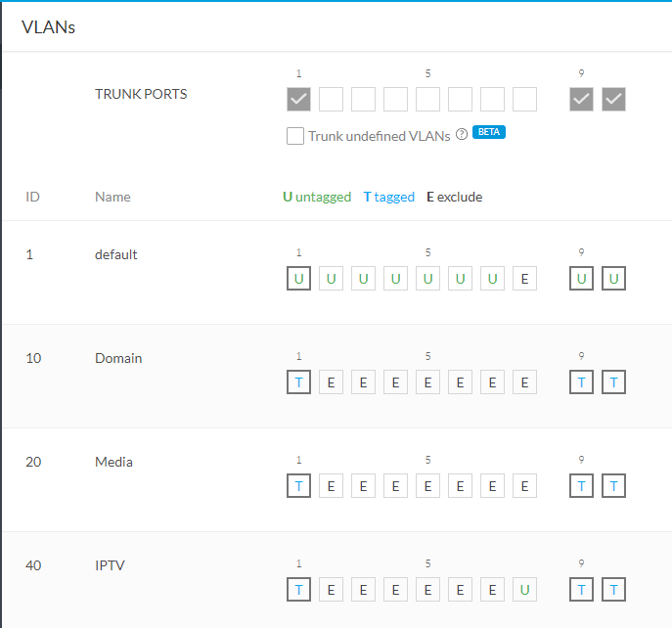Click the ID column header
The height and width of the screenshot is (628, 672).
coord(32,197)
